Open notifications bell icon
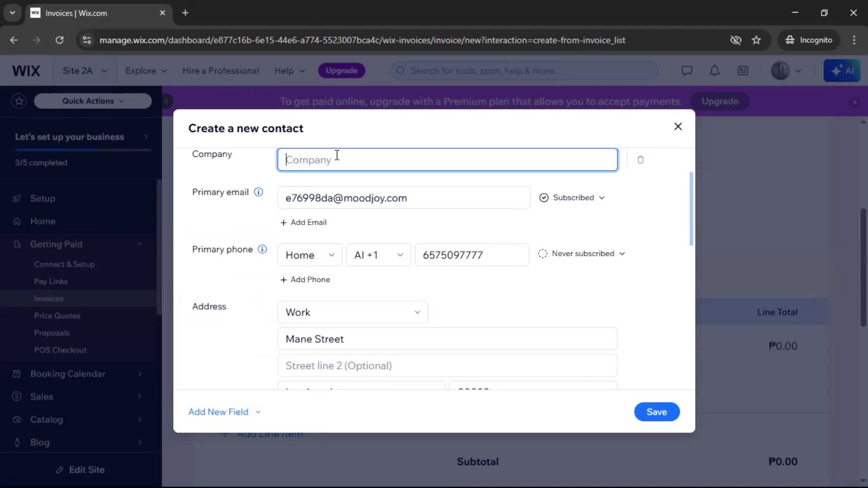Image resolution: width=868 pixels, height=488 pixels. pos(714,70)
